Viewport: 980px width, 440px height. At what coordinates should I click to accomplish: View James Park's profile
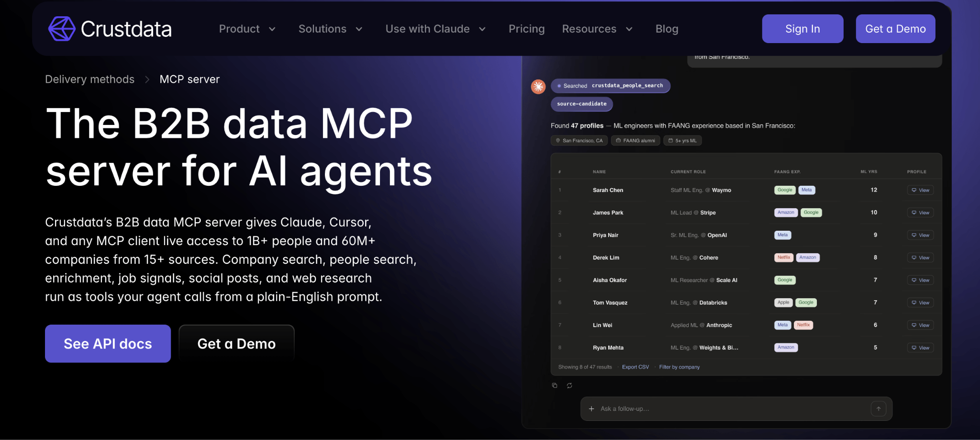(x=920, y=213)
